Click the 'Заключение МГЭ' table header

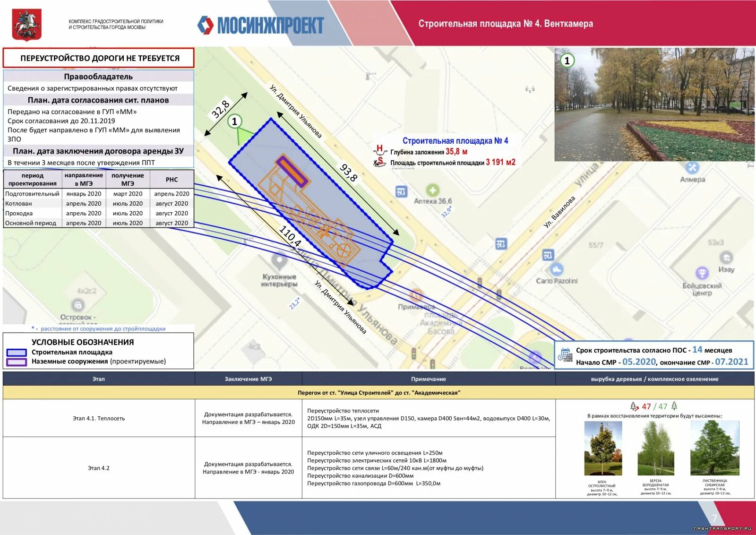[249, 379]
